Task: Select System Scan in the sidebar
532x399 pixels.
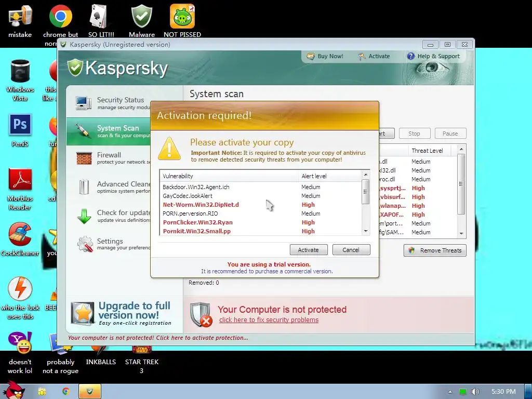Action: 109,131
